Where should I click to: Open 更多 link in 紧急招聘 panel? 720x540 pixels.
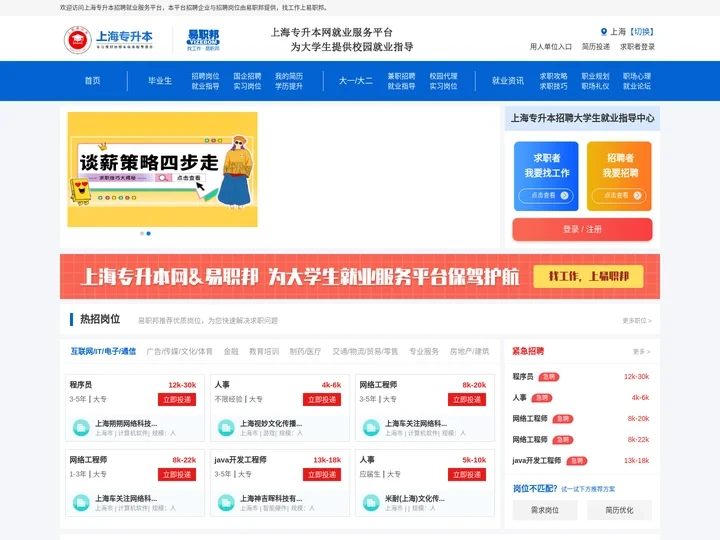(641, 351)
